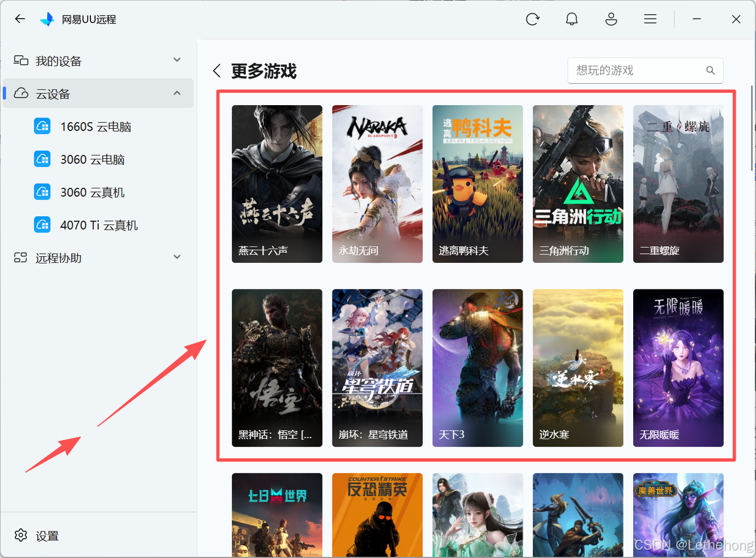The width and height of the screenshot is (756, 558).
Task: Return from 更多游戏 via back chevron
Action: [x=217, y=71]
